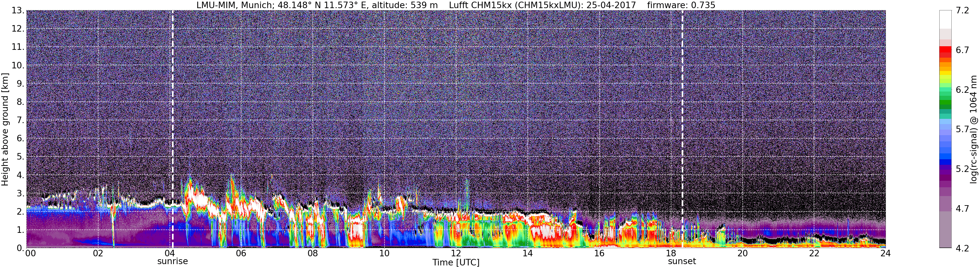This screenshot has height=269, width=980.
Task: Click the '0.' height axis tick label
Action: (21, 248)
